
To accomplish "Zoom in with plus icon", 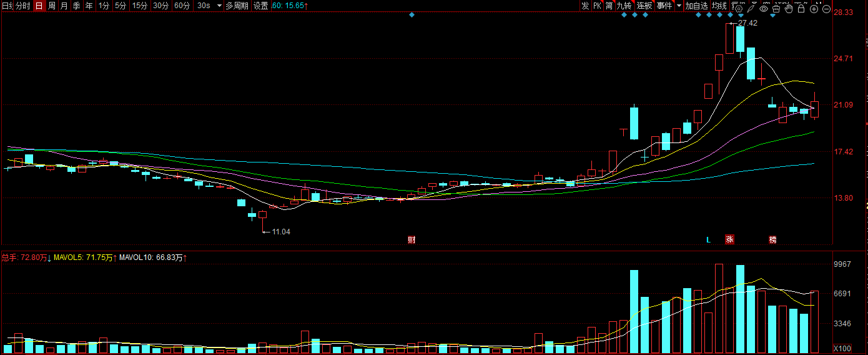I will pos(814,9).
